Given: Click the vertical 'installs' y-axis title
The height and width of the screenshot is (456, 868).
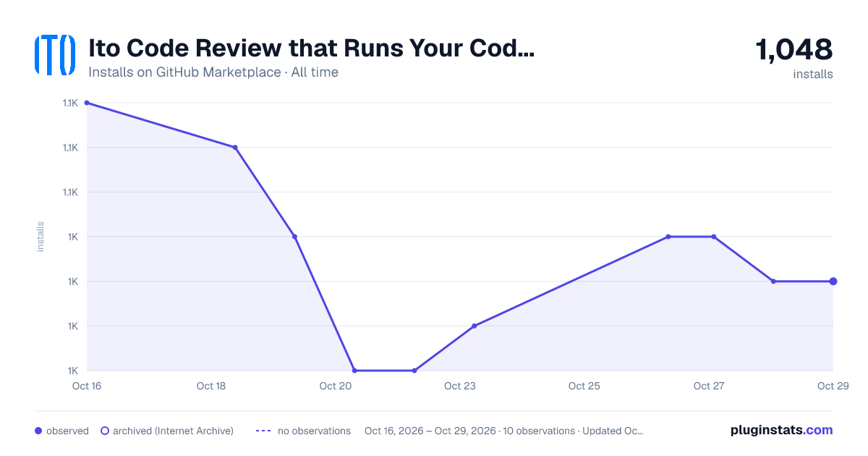Looking at the screenshot, I should point(41,237).
